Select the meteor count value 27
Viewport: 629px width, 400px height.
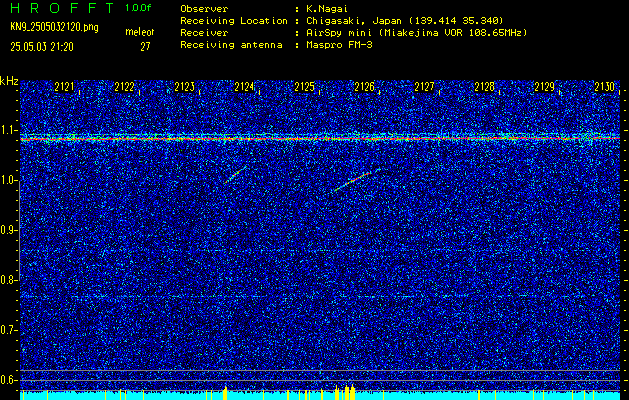click(x=145, y=47)
